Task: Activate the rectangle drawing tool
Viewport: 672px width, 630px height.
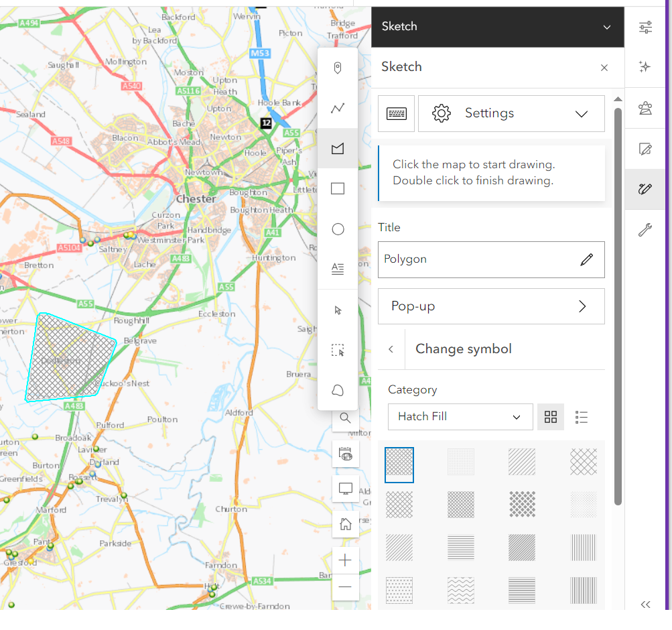Action: 338,188
